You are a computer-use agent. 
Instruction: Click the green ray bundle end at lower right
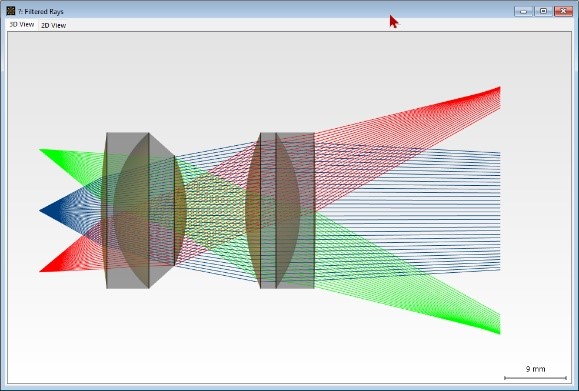499,324
